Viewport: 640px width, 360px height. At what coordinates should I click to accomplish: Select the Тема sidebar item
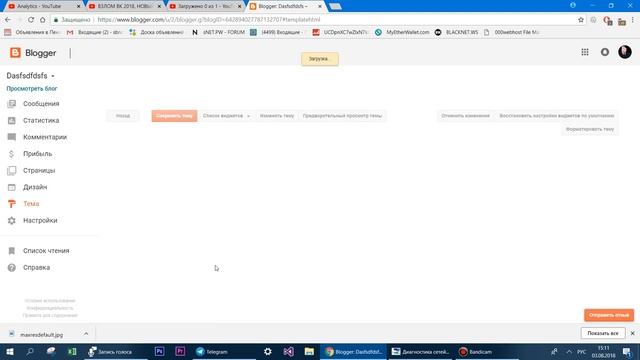pos(31,204)
